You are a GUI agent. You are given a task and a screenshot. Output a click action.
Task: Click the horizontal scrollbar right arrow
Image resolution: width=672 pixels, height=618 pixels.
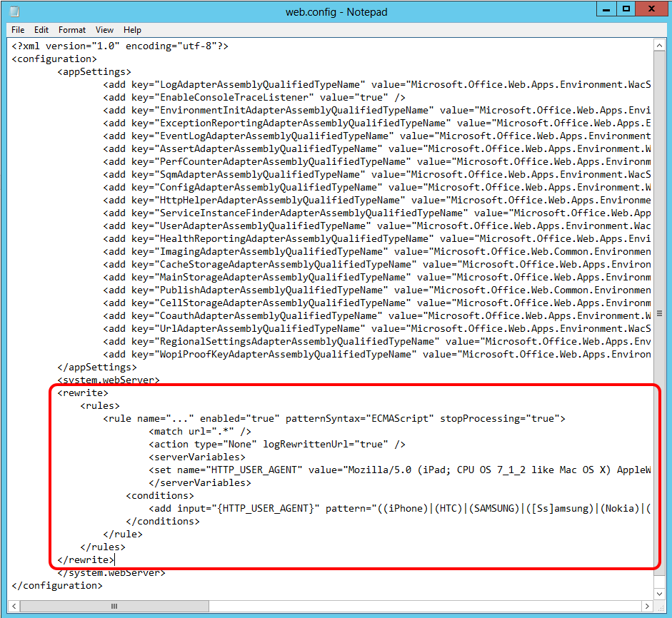point(647,606)
